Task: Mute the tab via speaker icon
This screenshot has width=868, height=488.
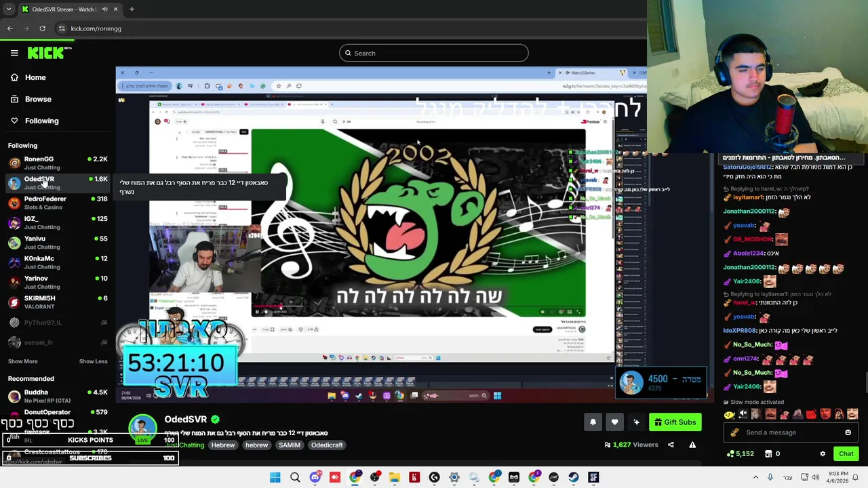Action: [104, 9]
